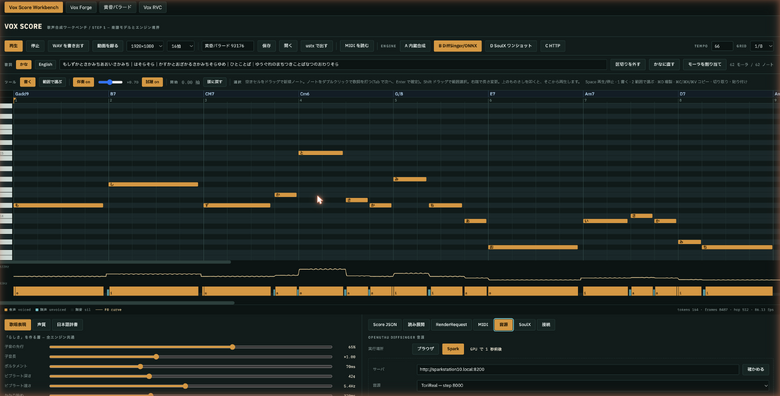The image size is (780, 396).
Task: Choose ブラウザ as the execution location
Action: tap(425, 349)
